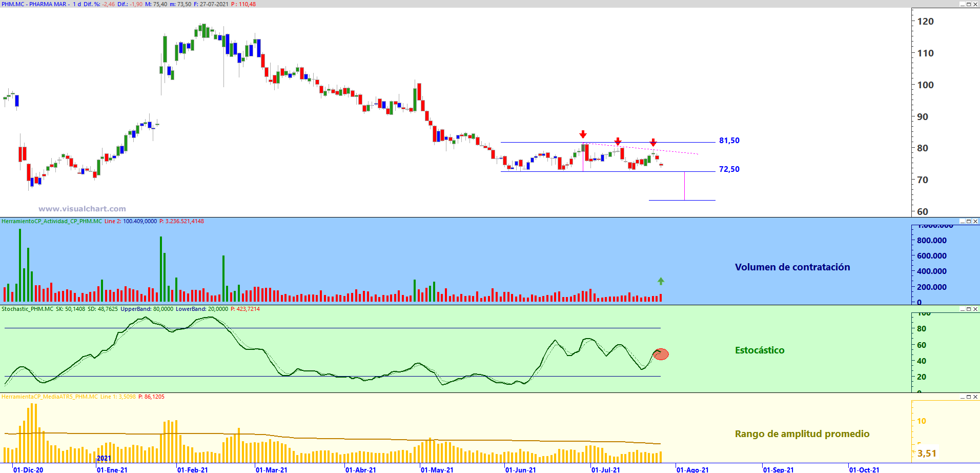
Task: Close the Stochastic indicator panel
Action: tap(975, 309)
